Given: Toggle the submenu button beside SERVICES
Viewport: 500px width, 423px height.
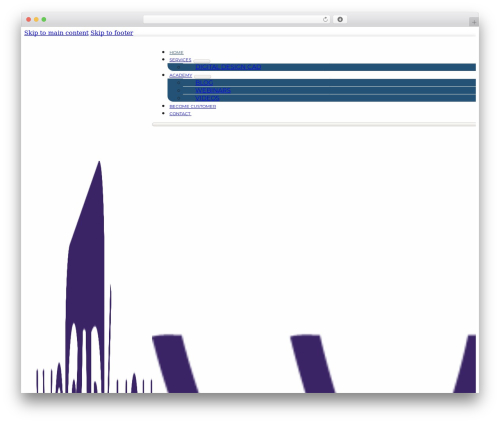Looking at the screenshot, I should (x=202, y=61).
